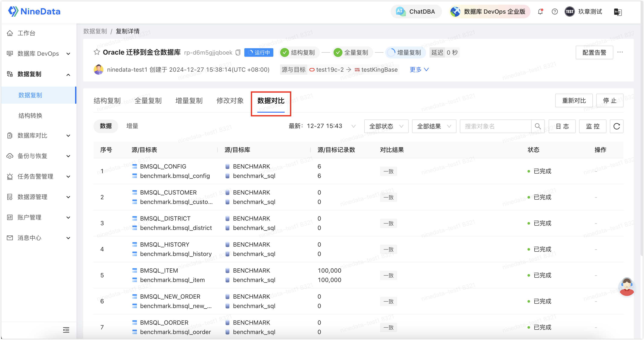644x340 pixels.
Task: Switch to 修改对象 tab
Action: click(230, 101)
